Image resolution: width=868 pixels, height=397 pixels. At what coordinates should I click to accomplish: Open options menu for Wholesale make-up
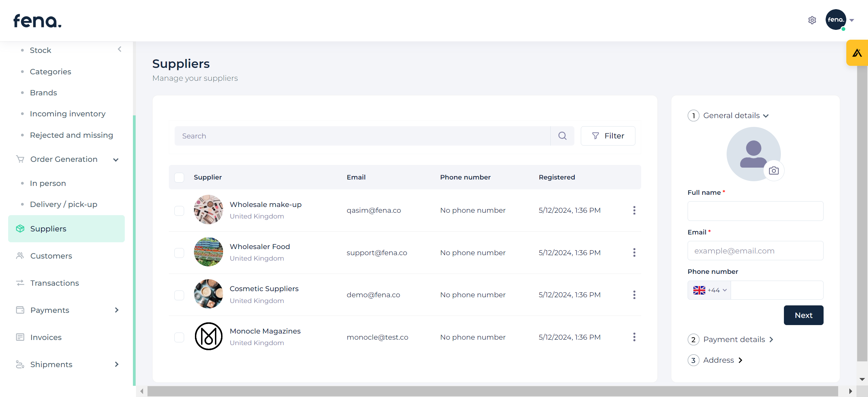pyautogui.click(x=634, y=210)
